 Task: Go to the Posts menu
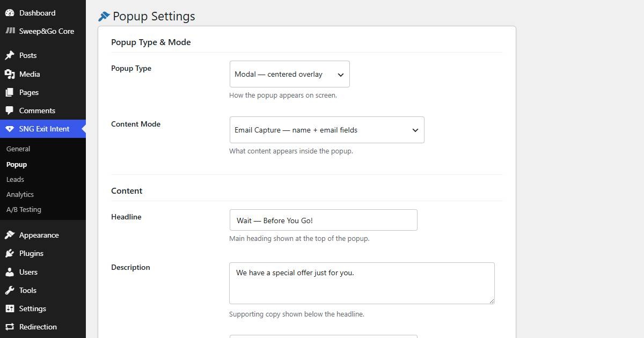pyautogui.click(x=43, y=55)
